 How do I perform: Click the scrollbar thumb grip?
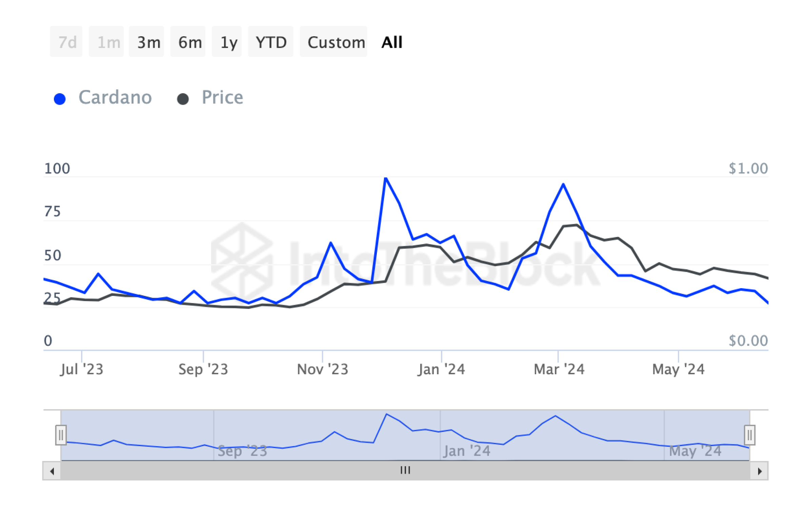click(x=405, y=470)
